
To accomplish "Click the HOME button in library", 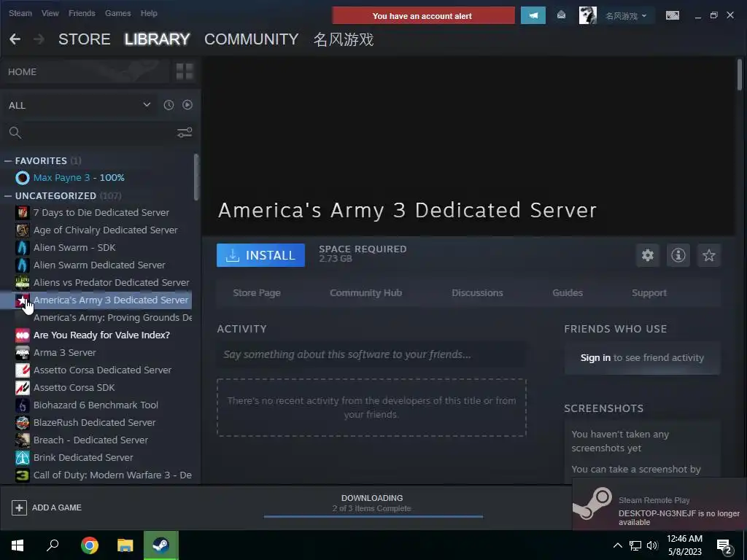I will [86, 72].
